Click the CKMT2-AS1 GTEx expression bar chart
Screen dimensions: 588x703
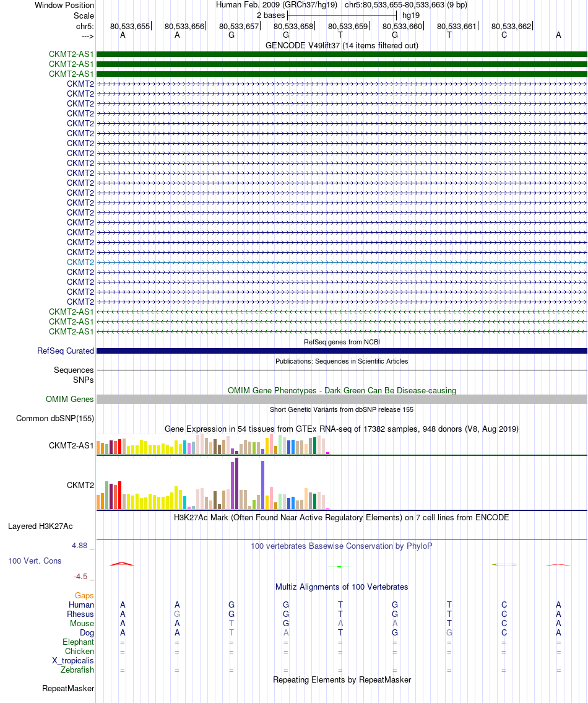click(x=214, y=444)
